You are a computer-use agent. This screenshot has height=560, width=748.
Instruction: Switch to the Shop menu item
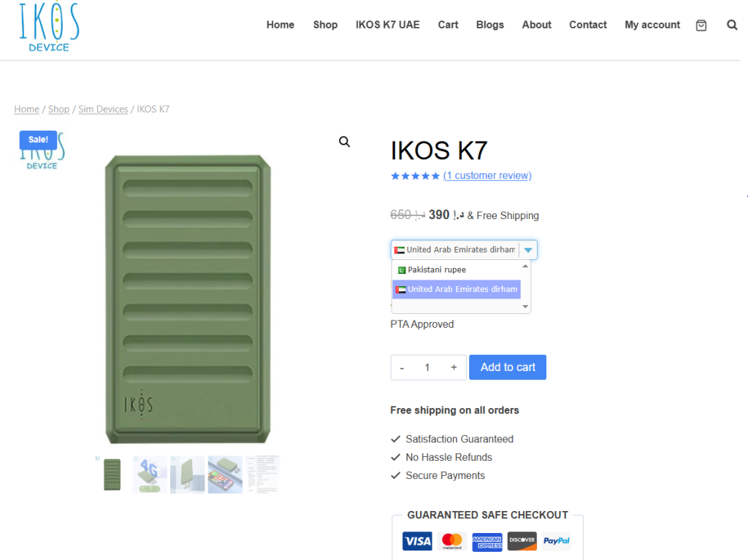click(325, 25)
